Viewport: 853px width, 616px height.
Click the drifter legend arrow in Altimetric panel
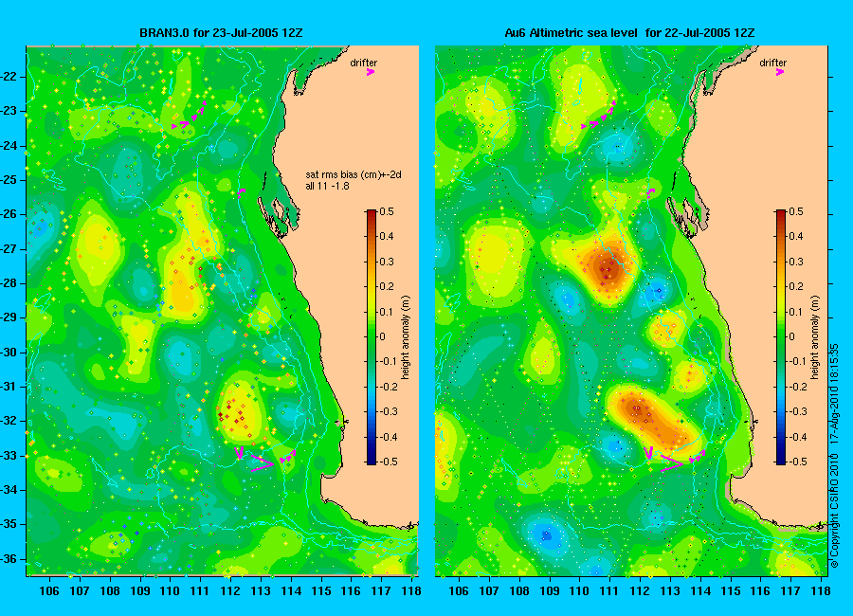(x=780, y=72)
